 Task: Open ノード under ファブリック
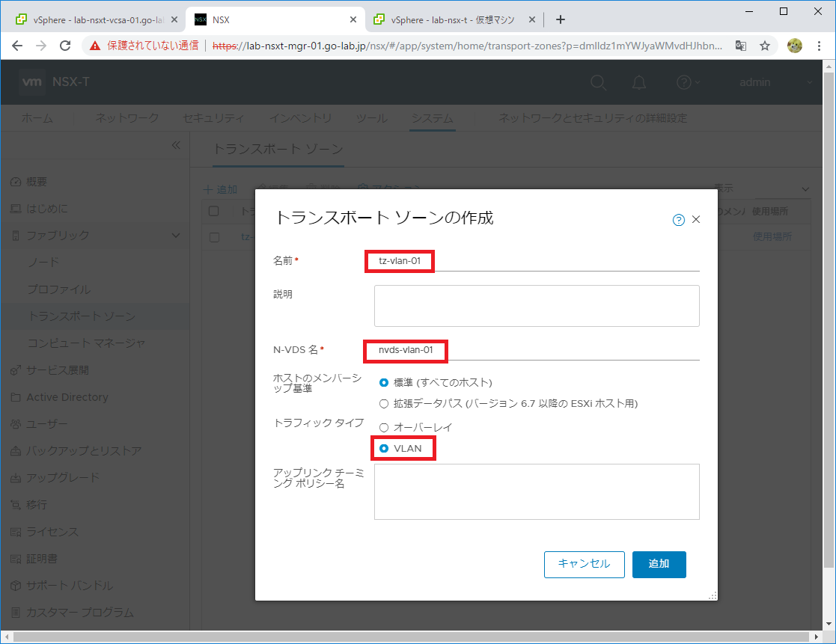[43, 262]
